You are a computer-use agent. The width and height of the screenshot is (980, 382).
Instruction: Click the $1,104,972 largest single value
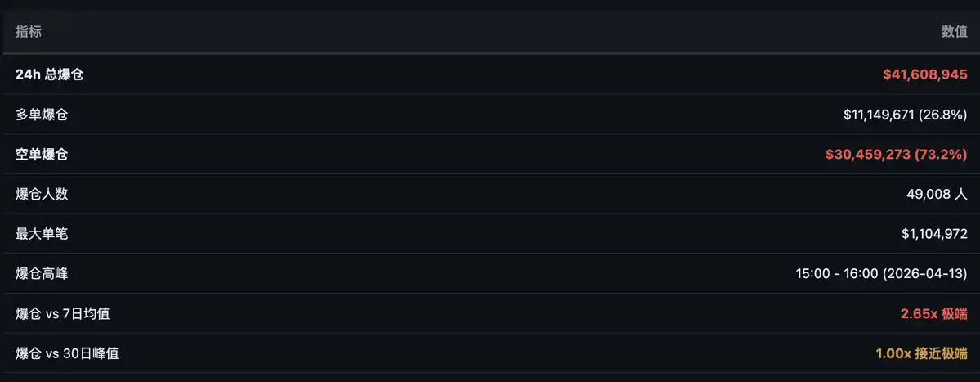click(x=934, y=235)
